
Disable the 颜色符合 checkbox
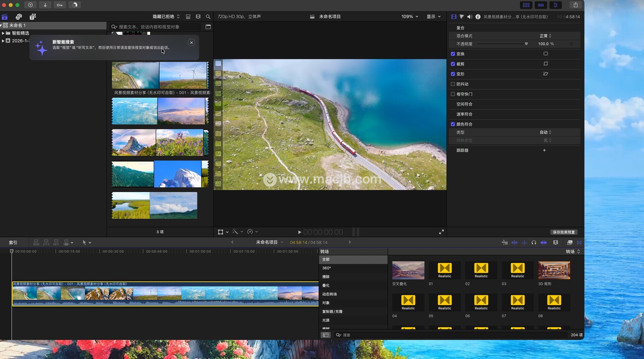coord(453,124)
